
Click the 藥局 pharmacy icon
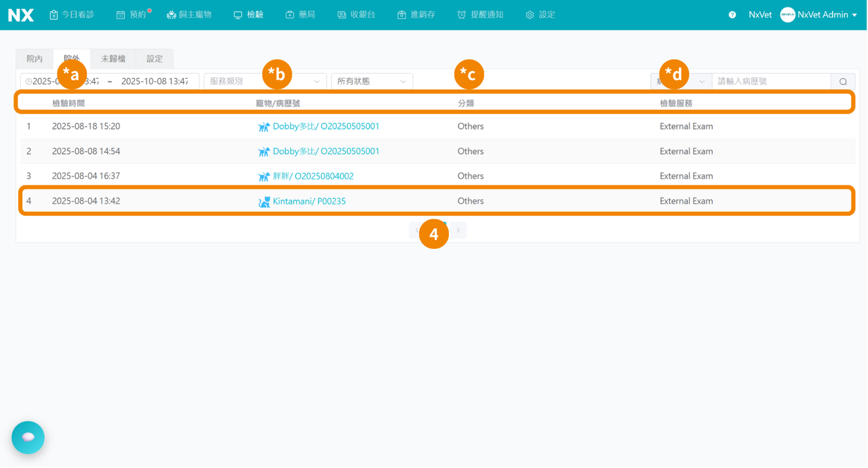290,15
